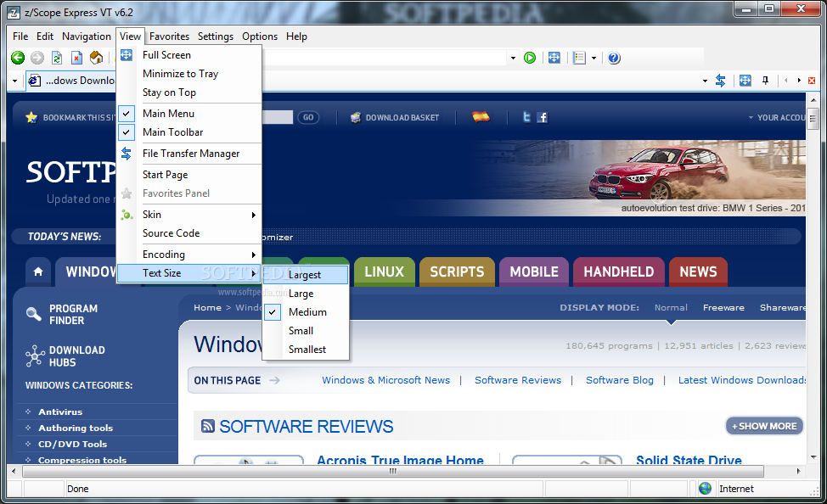827x504 pixels.
Task: Click the previous tab small arrow
Action: (786, 81)
